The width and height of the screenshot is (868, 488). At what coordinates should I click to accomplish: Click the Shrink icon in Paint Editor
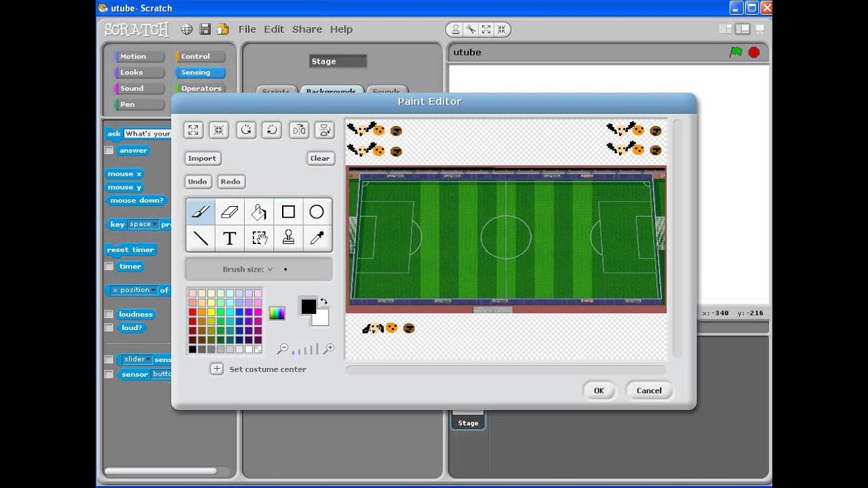pyautogui.click(x=218, y=130)
